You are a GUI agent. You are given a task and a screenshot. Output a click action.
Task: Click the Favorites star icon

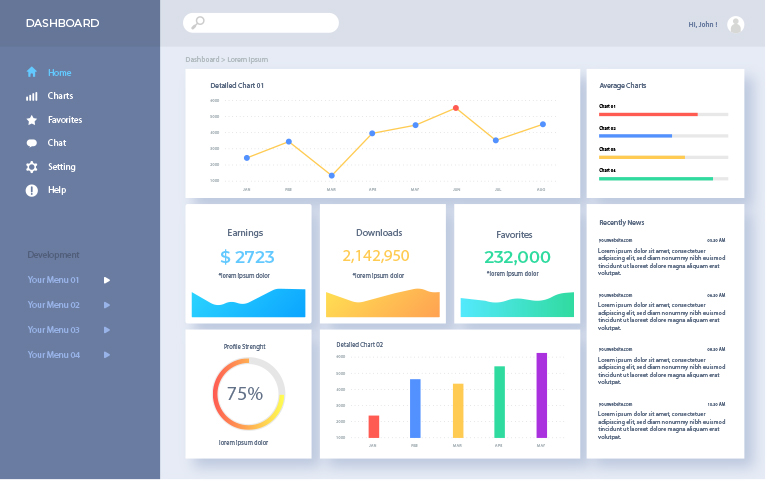coord(32,120)
